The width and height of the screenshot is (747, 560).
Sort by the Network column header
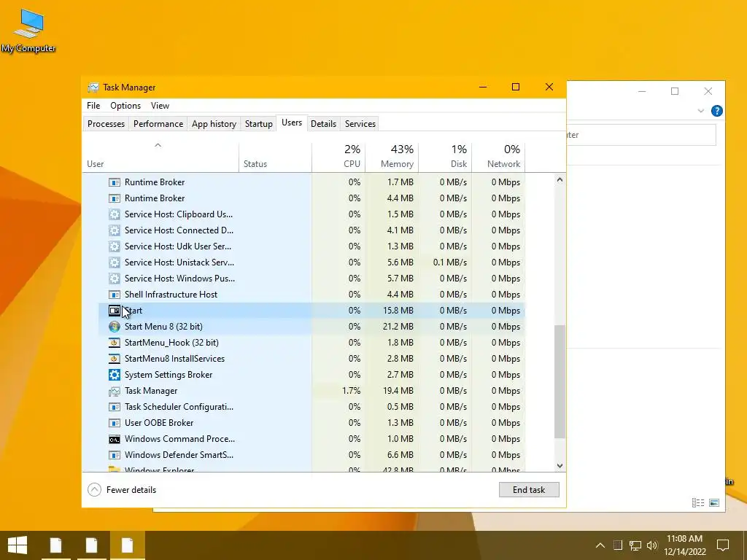pyautogui.click(x=498, y=157)
